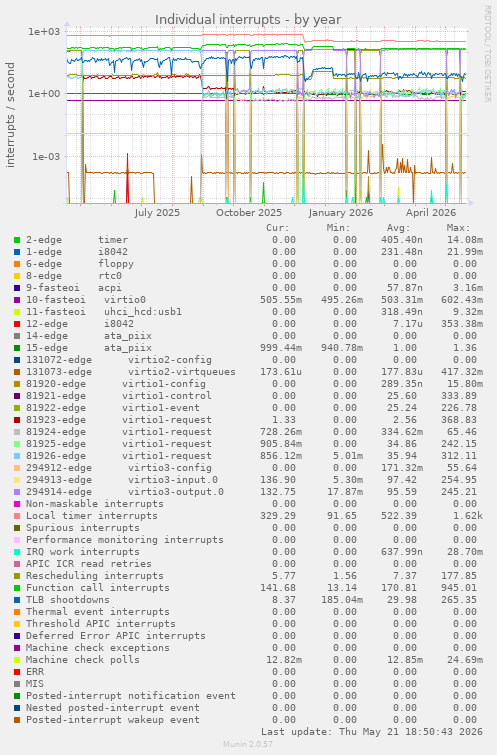This screenshot has height=755, width=497.
Task: Click the 131072-edge virtio2-config legend label
Action: point(119,360)
